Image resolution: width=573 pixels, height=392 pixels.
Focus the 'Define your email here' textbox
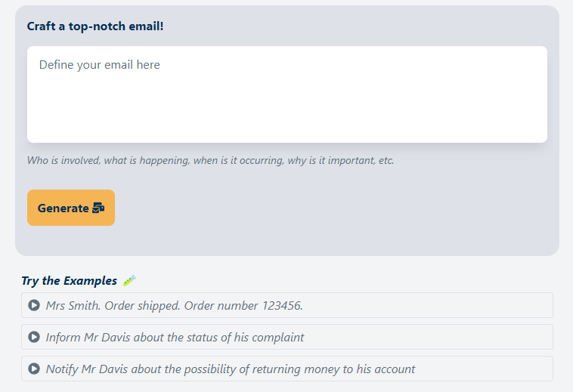[287, 94]
